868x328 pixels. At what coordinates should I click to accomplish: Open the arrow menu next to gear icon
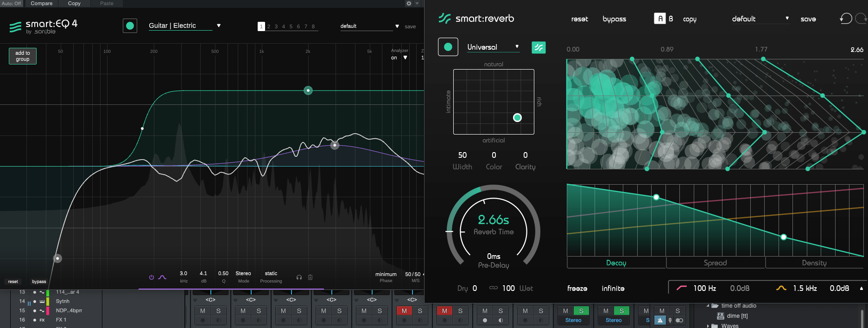tap(417, 3)
